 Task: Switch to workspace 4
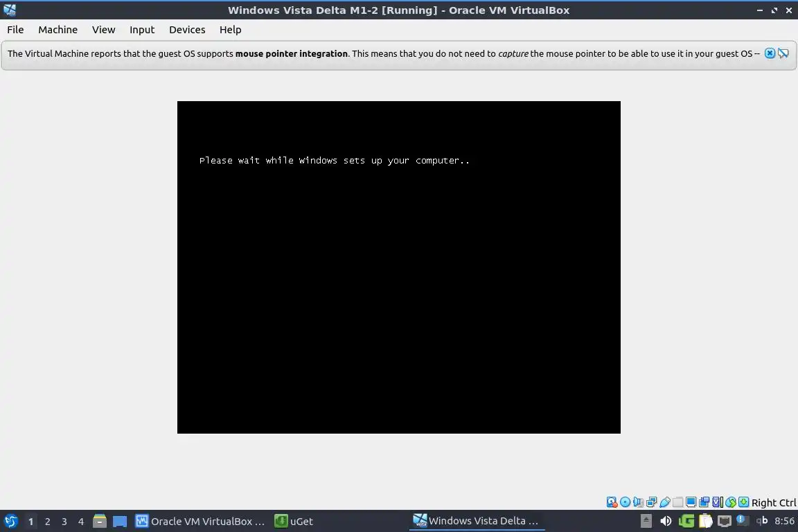coord(81,522)
